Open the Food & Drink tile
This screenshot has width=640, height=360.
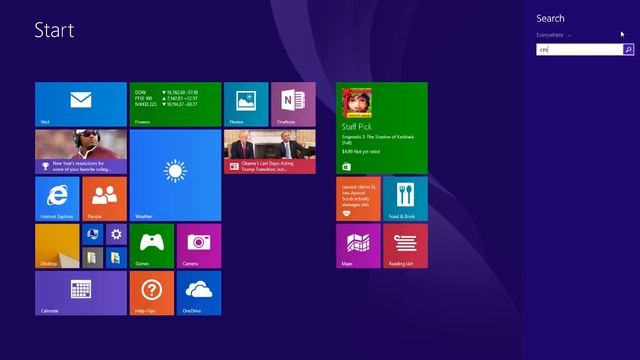[x=406, y=199]
